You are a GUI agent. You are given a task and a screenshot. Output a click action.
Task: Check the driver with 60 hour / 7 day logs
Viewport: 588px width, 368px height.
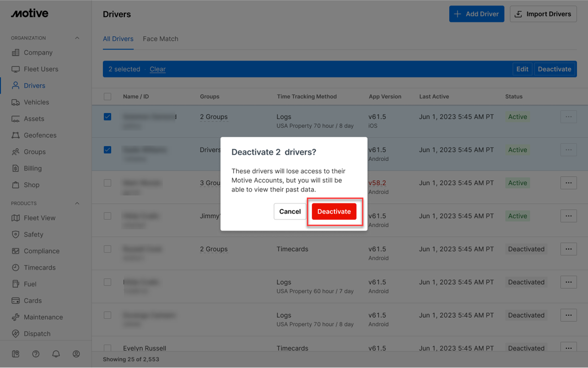[x=108, y=282]
